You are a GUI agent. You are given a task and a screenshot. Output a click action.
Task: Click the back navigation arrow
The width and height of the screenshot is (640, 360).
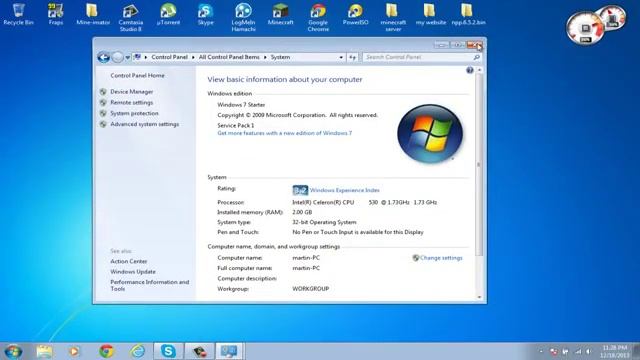coord(103,58)
